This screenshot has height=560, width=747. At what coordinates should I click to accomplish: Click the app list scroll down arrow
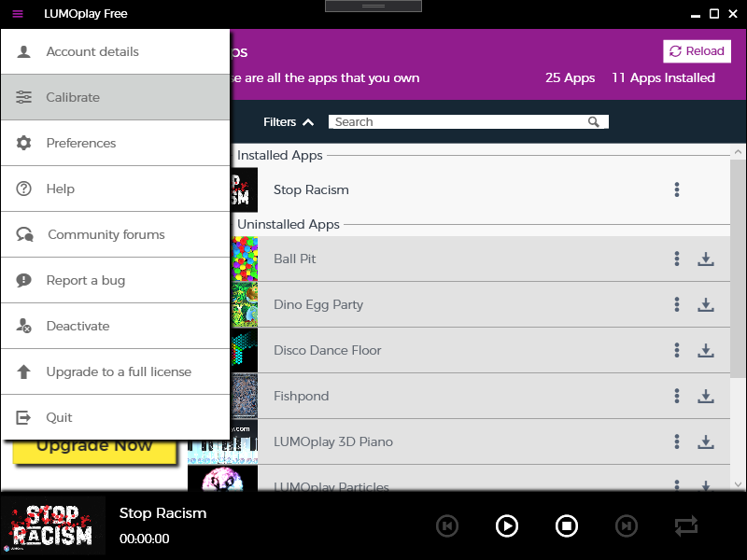[x=738, y=484]
